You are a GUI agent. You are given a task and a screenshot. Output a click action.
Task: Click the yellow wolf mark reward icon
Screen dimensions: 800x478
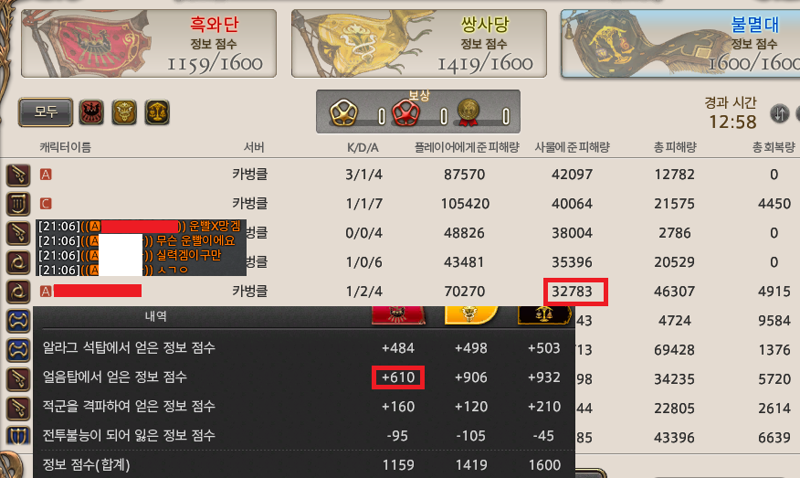coord(343,112)
